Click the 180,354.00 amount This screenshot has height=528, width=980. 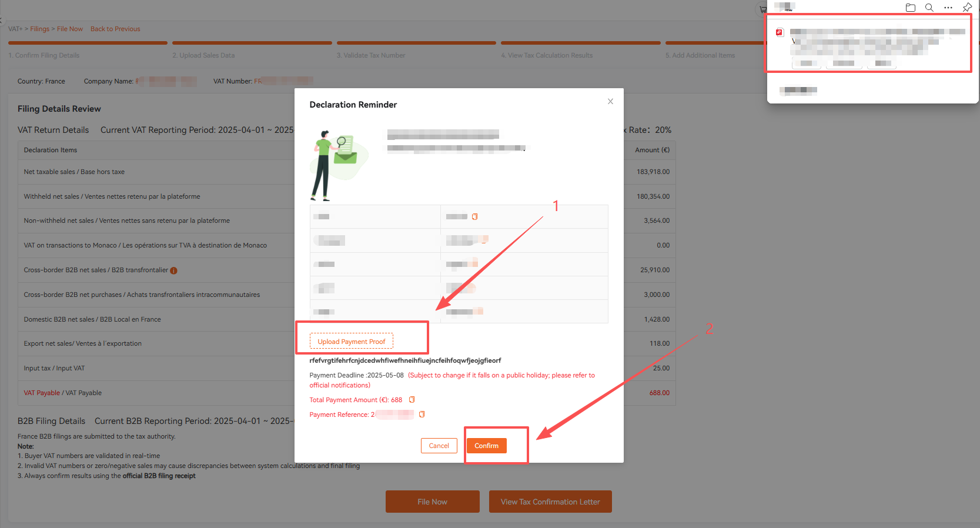653,196
